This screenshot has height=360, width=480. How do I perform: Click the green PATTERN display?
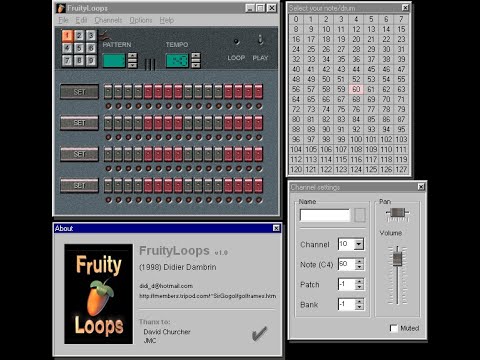coord(114,61)
